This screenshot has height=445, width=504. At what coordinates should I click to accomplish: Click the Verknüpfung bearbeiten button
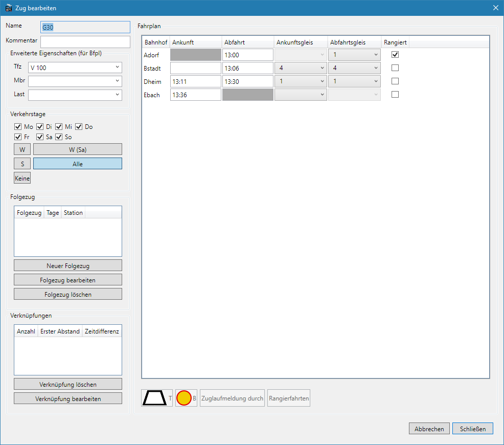tap(68, 398)
